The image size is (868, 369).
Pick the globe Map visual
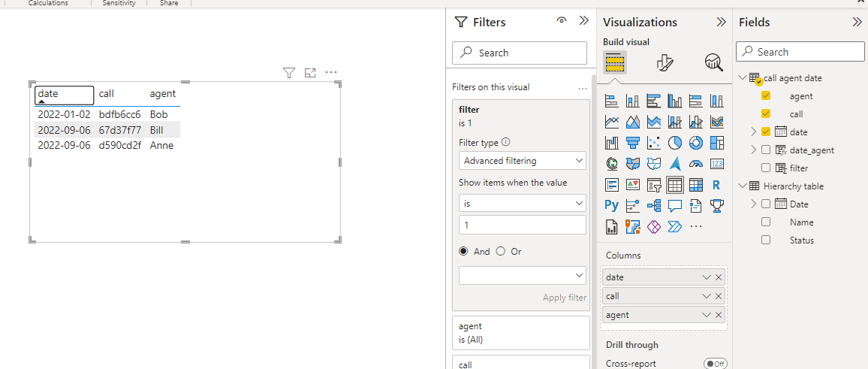(611, 163)
